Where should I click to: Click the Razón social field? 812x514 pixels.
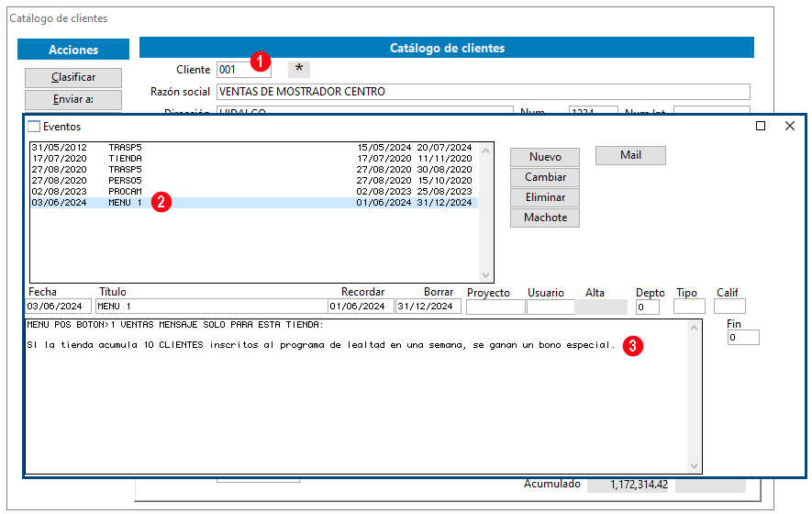pyautogui.click(x=484, y=92)
